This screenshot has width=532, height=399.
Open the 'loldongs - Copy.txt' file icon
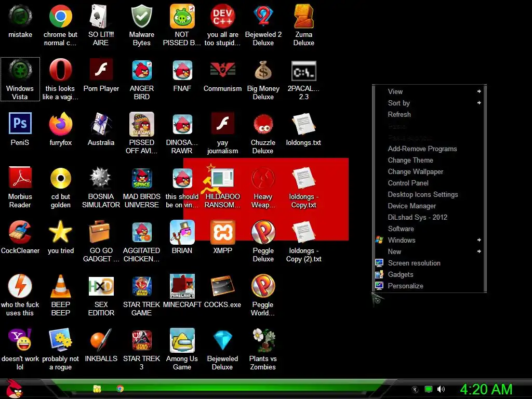[303, 178]
